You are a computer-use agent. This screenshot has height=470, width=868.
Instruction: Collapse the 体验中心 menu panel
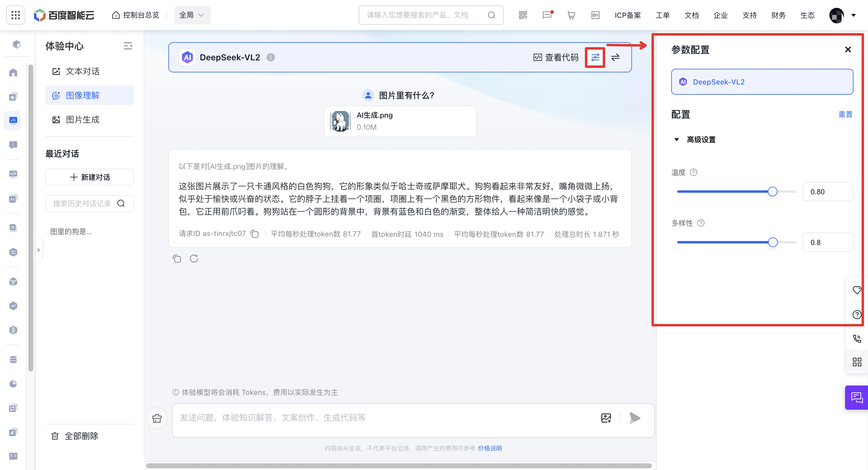point(128,46)
